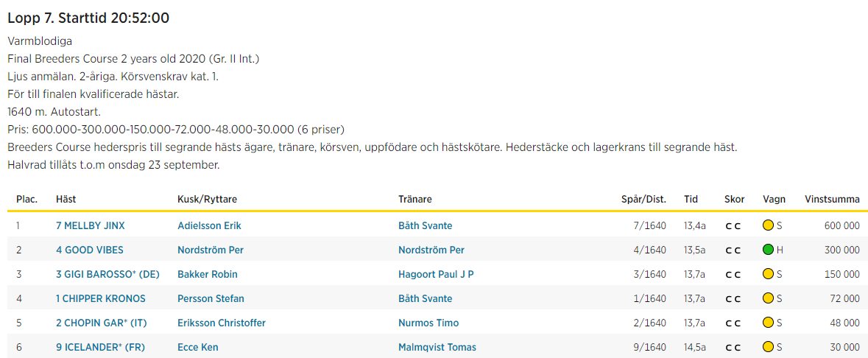
Task: Click the yellow wagon circle for Chipper Kronos
Action: [768, 298]
